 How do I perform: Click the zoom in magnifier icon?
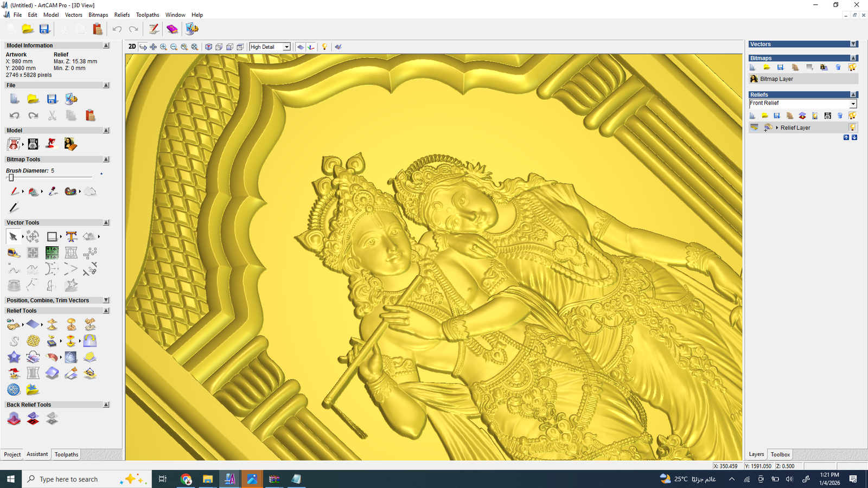pos(163,47)
